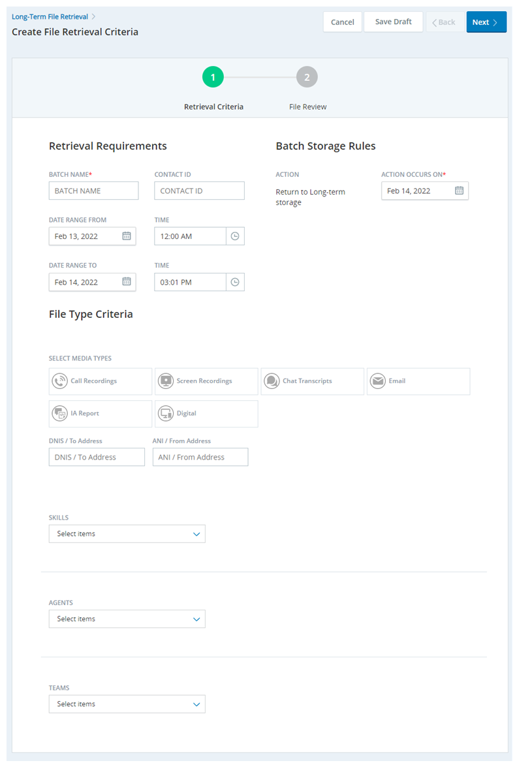532x780 pixels.
Task: Select the Email media type
Action: click(x=418, y=382)
